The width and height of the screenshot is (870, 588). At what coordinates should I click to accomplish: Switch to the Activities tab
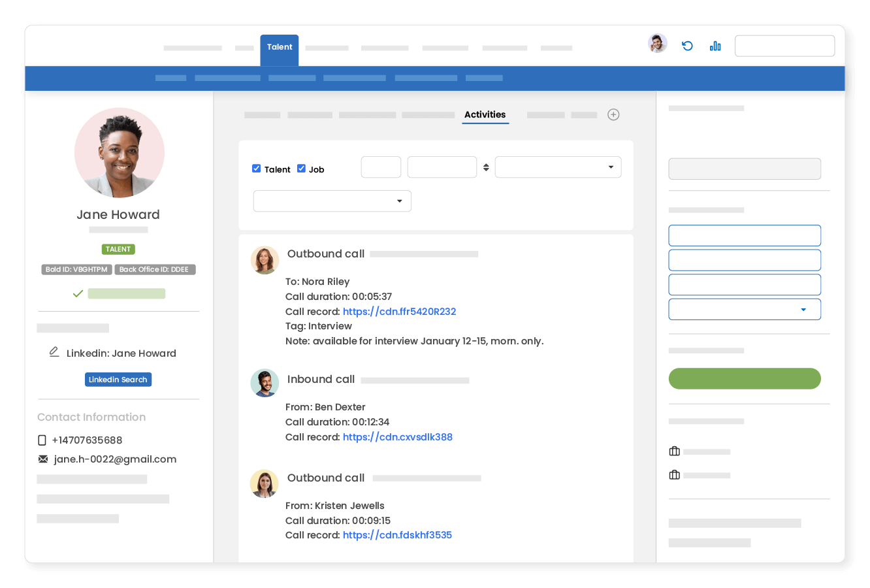click(485, 114)
